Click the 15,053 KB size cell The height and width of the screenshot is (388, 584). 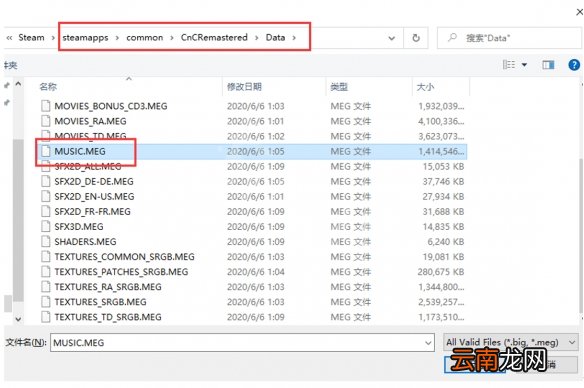pos(443,166)
